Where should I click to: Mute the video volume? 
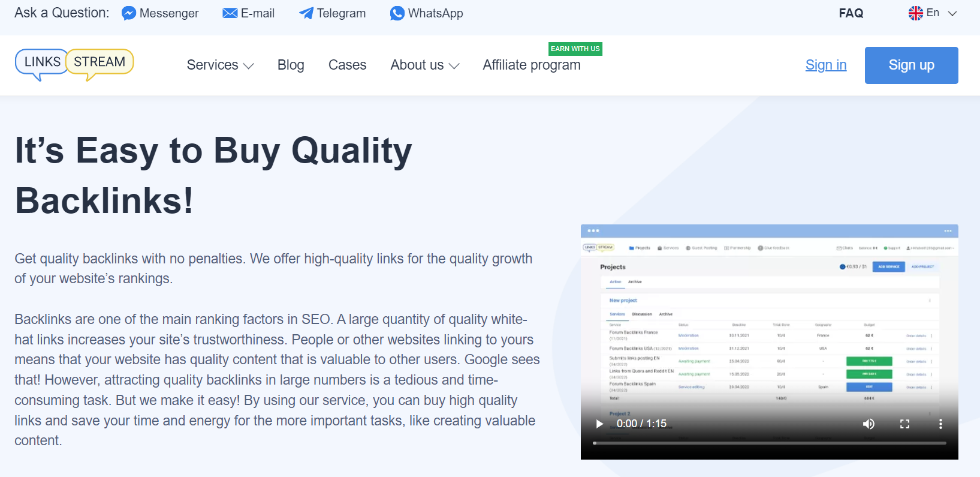868,424
